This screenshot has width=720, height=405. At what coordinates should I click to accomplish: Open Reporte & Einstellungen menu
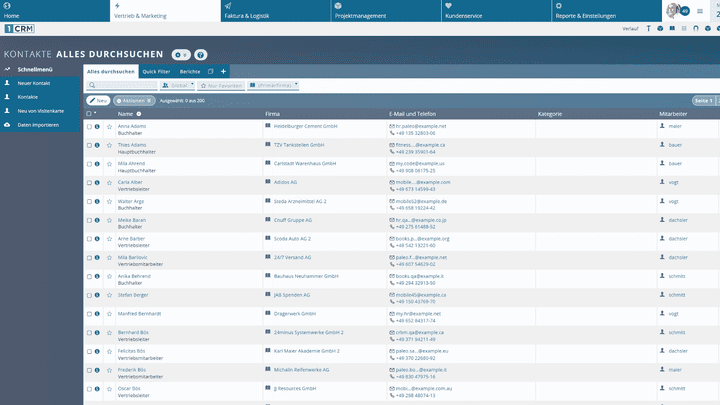(606, 11)
